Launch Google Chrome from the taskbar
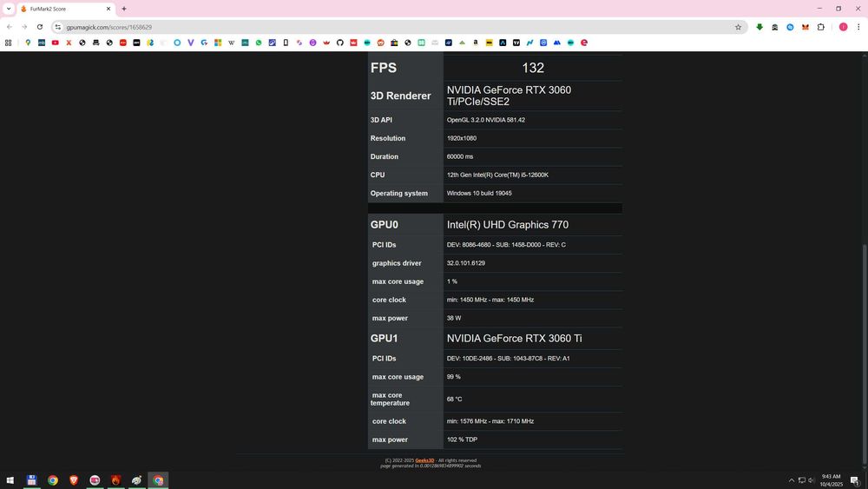The image size is (868, 489). point(53,480)
